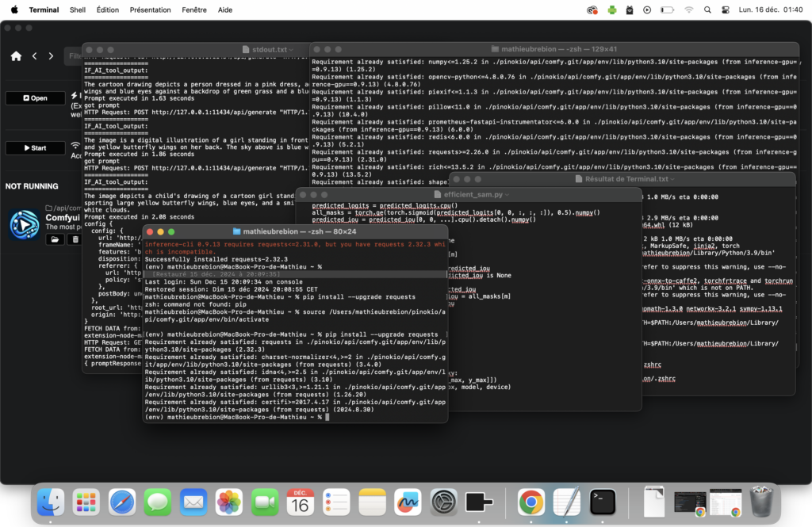Expand the efficient_sam.py title dropdown chevron
This screenshot has height=527, width=812.
(507, 194)
